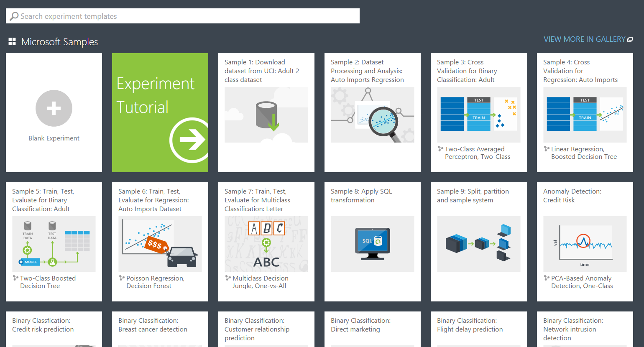Select Sample 6: Train, Test, Evaluate Regression title
Image resolution: width=644 pixels, height=347 pixels.
[x=153, y=200]
